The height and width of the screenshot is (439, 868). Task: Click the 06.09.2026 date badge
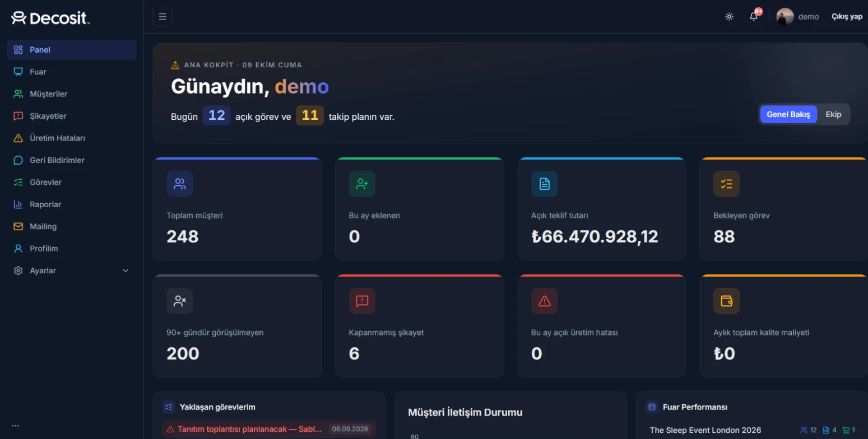point(350,429)
